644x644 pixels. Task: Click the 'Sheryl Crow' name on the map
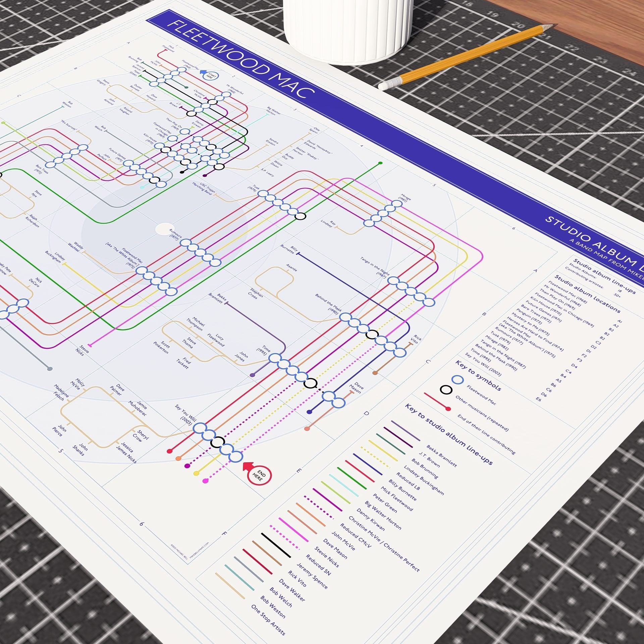coord(140,436)
